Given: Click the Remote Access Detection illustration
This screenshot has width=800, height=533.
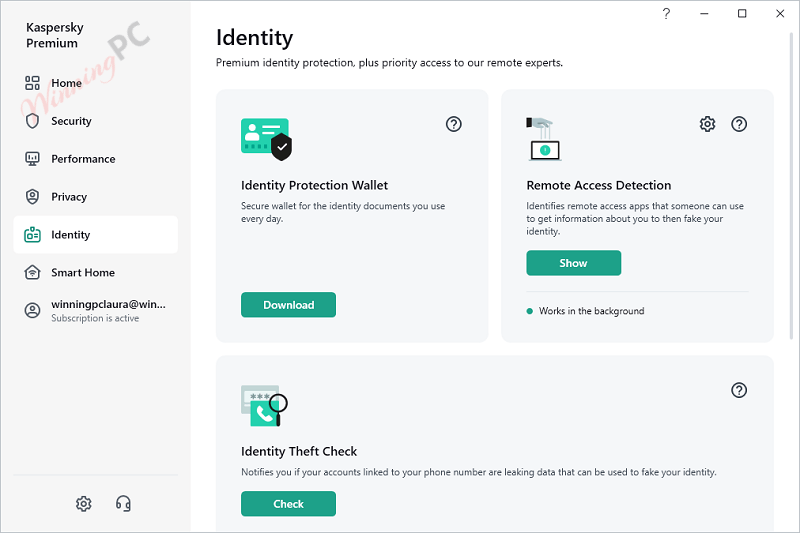Looking at the screenshot, I should tap(543, 139).
